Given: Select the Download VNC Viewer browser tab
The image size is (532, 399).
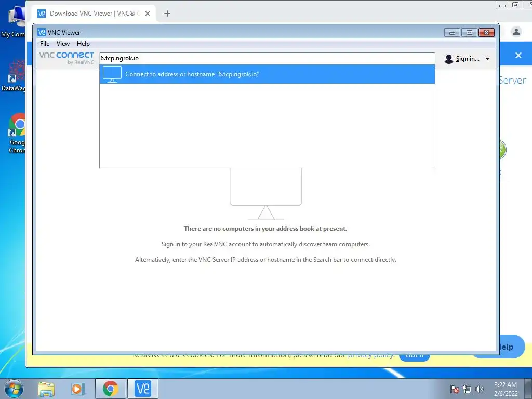Looking at the screenshot, I should coord(95,14).
